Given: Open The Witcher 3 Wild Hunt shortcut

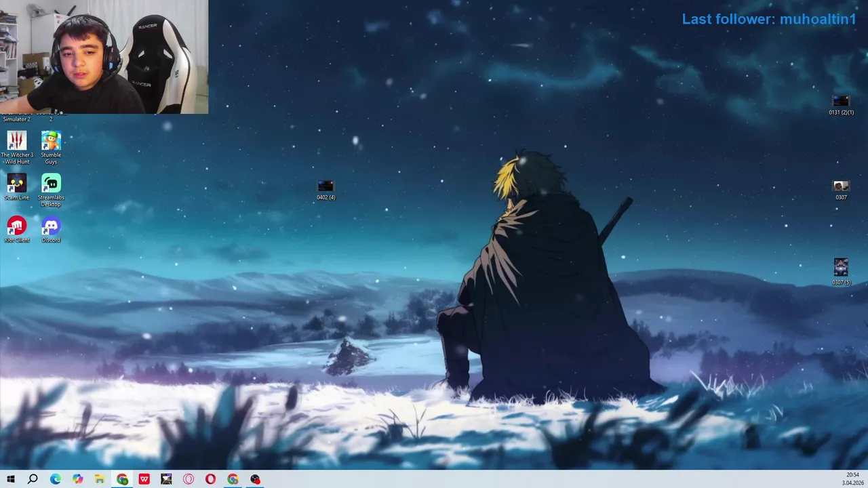Looking at the screenshot, I should coord(17,147).
